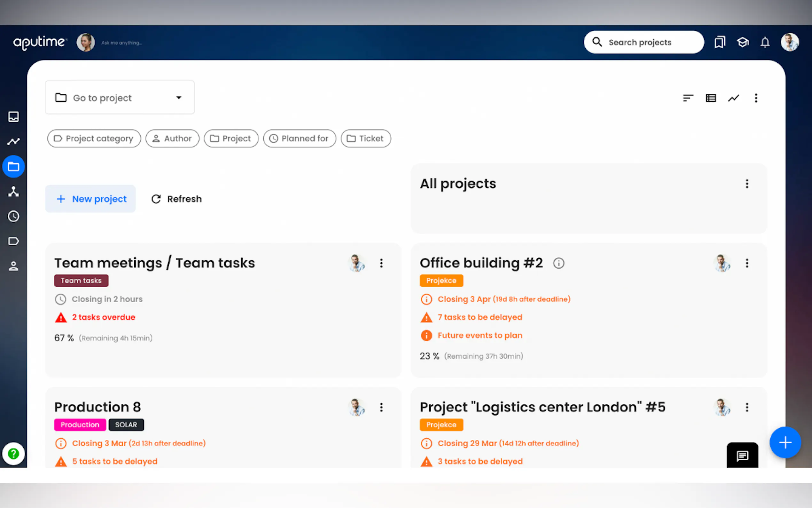Click the New project button
812x508 pixels.
coord(91,199)
